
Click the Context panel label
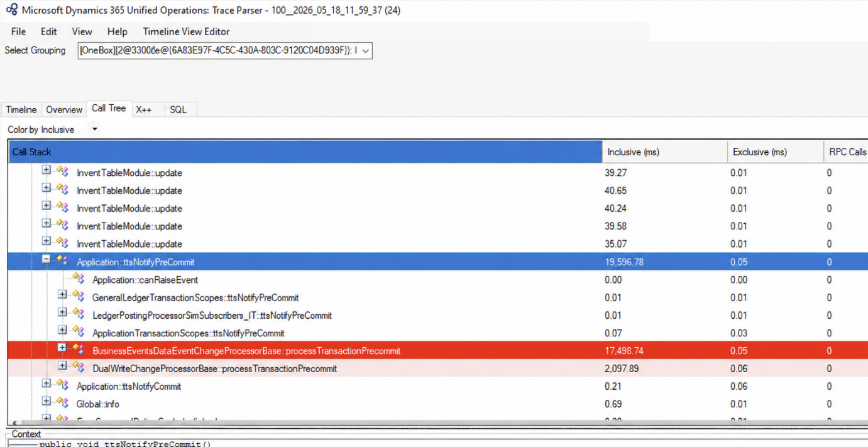(26, 434)
